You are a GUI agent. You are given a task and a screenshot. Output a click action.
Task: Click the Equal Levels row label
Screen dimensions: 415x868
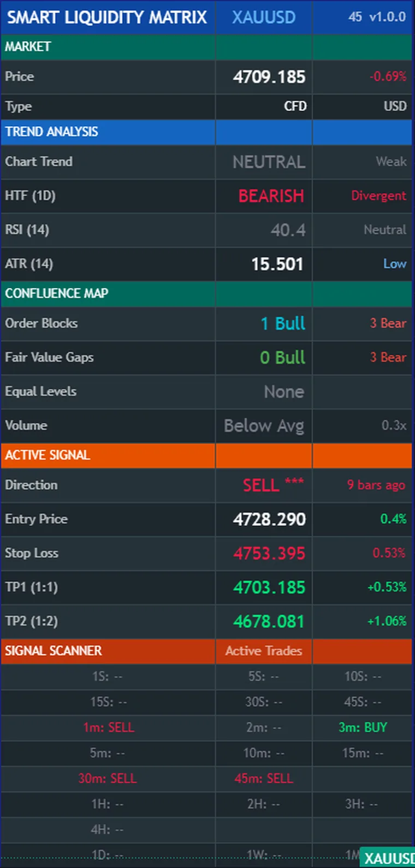40,391
